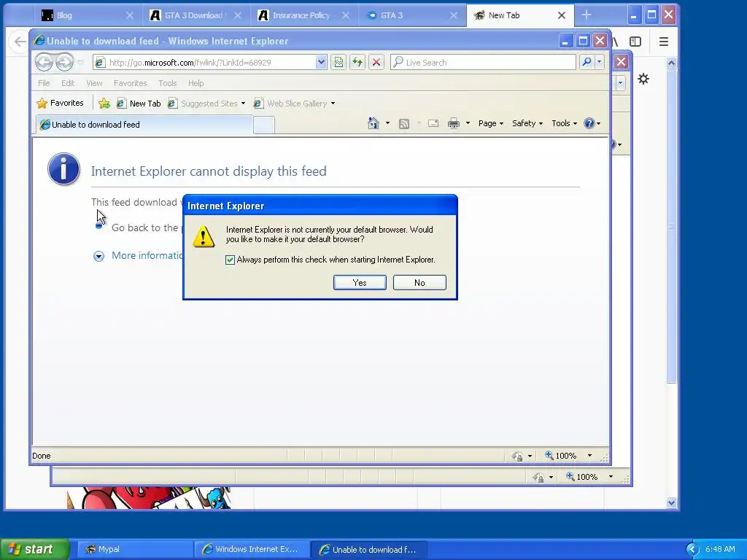Select the Unable to download feed tab
The width and height of the screenshot is (747, 560).
144,125
